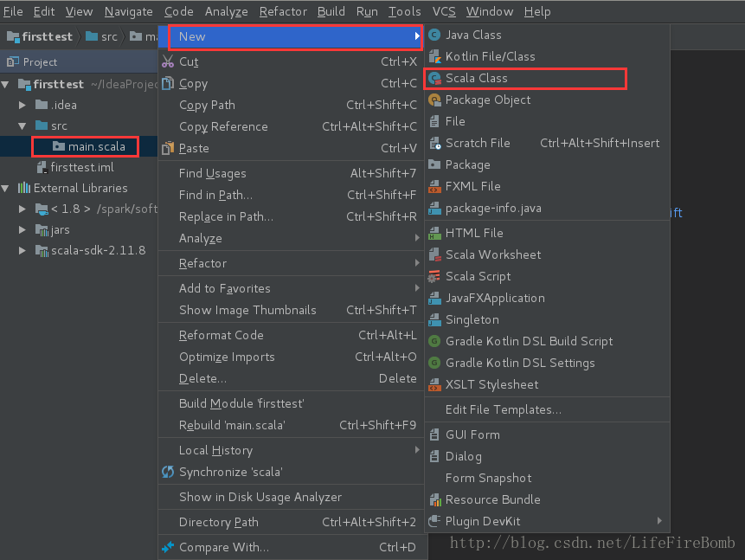Open the File menu
The width and height of the screenshot is (745, 560).
pyautogui.click(x=13, y=11)
